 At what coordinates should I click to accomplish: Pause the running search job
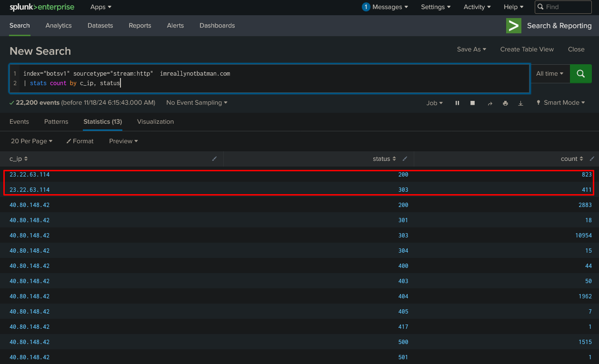point(457,103)
